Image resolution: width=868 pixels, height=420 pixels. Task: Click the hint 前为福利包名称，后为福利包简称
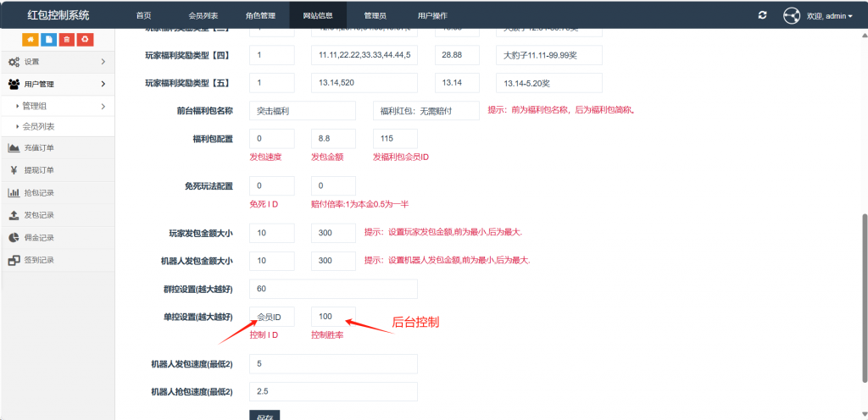(x=561, y=110)
